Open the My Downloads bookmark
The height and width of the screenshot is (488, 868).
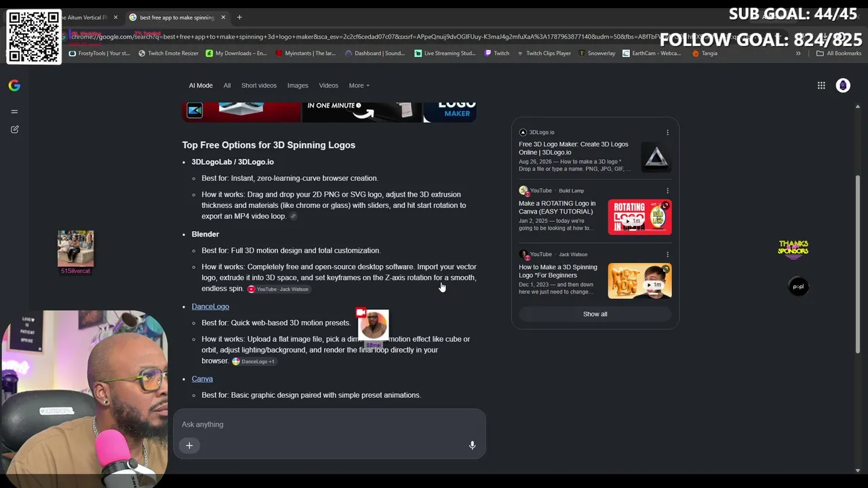tap(237, 53)
